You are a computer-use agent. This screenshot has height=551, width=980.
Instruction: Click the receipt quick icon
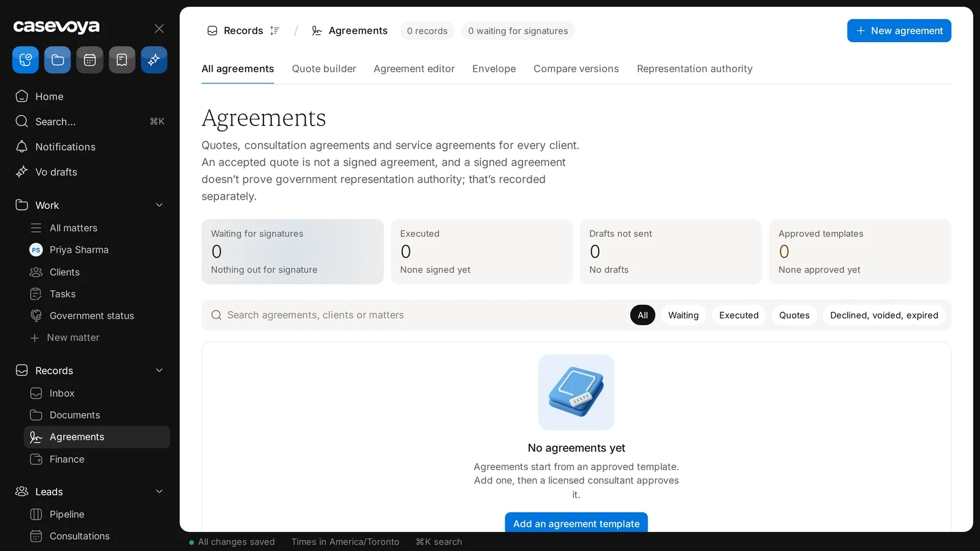122,60
